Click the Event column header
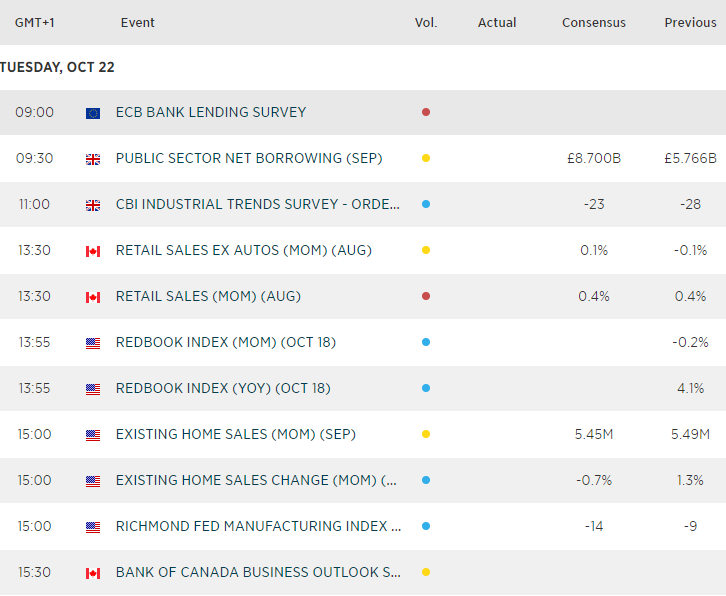726x596 pixels. 138,22
